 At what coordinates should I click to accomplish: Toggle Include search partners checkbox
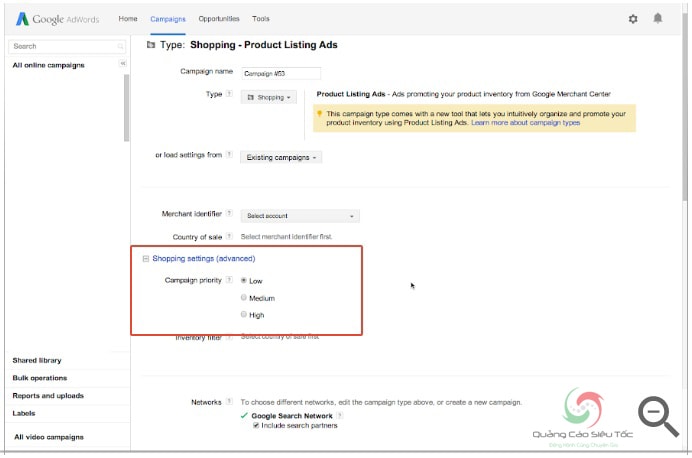256,425
